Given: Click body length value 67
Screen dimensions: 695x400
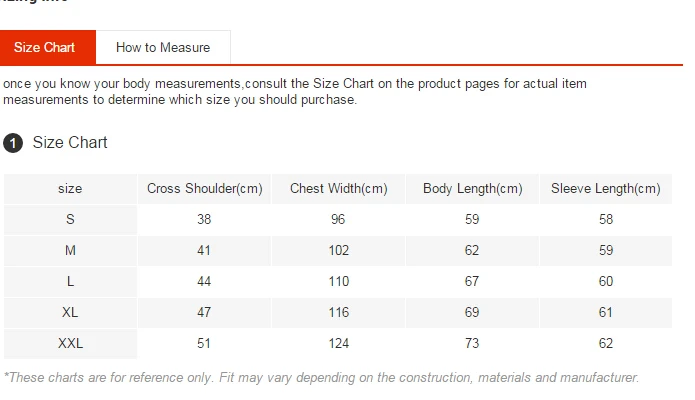Looking at the screenshot, I should 472,282.
